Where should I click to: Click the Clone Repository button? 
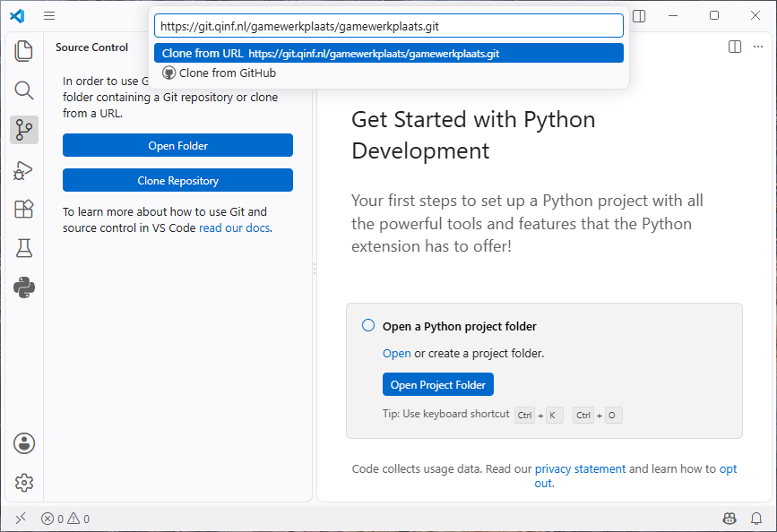click(x=178, y=181)
